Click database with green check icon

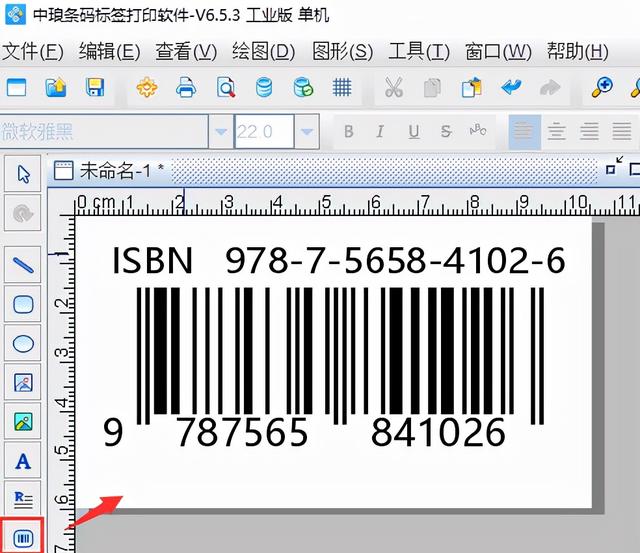coord(303,87)
